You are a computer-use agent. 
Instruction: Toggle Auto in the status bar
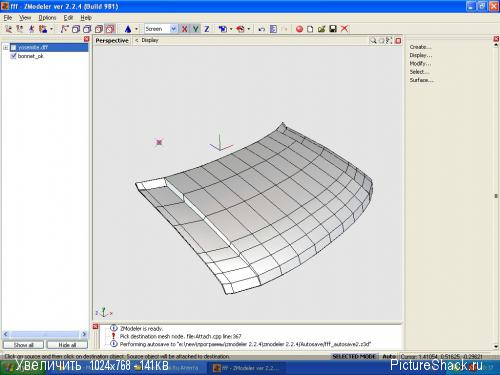[389, 356]
